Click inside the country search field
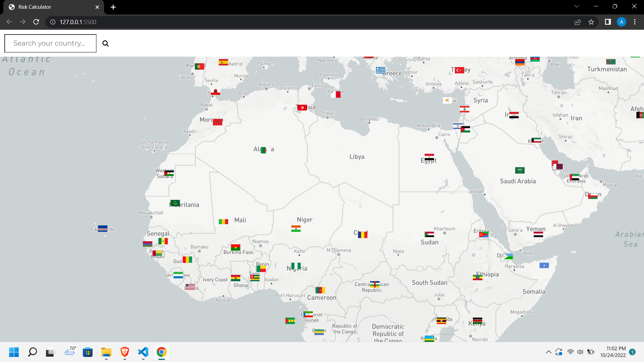This screenshot has height=362, width=644. pyautogui.click(x=50, y=43)
